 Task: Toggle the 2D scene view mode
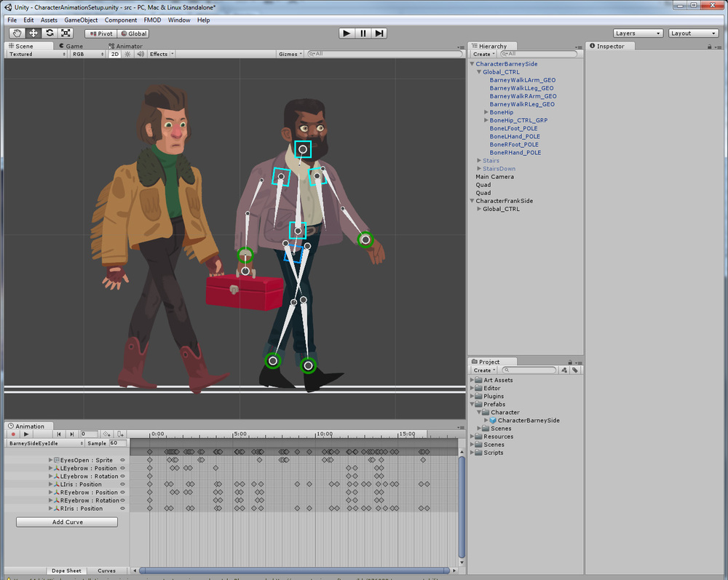115,55
